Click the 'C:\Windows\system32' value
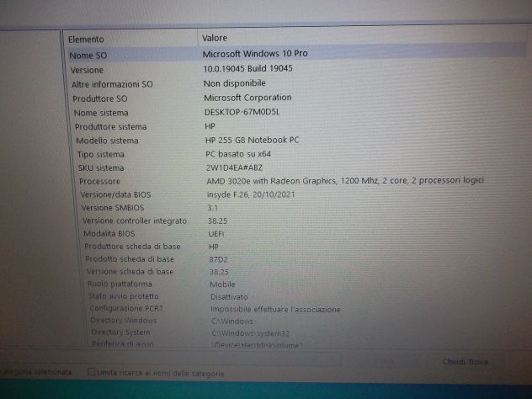 pos(250,333)
